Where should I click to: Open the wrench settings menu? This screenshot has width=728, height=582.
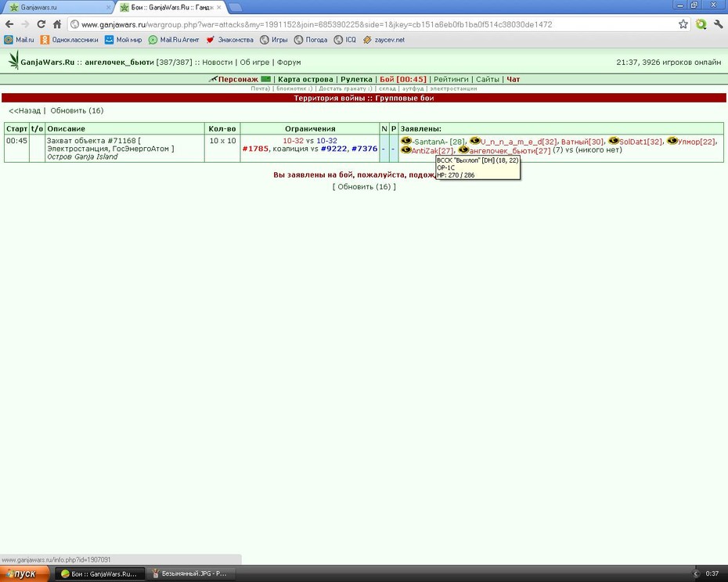tap(718, 24)
